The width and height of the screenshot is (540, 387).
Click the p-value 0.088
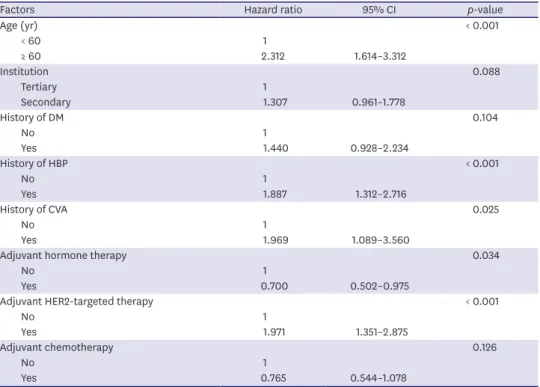[486, 72]
